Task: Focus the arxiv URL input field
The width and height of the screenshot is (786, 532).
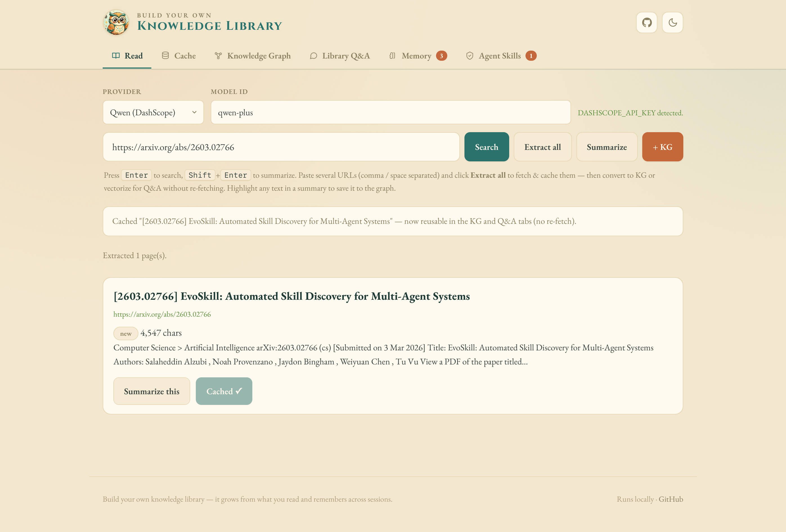Action: (281, 147)
